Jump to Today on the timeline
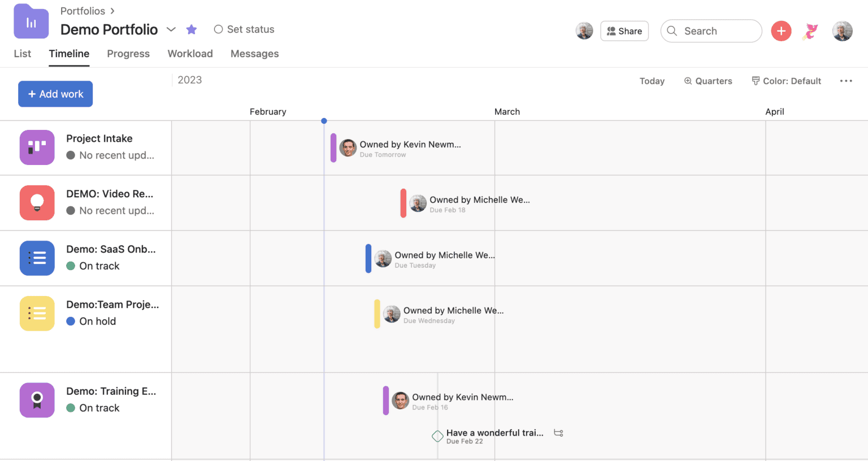The height and width of the screenshot is (461, 868). coord(652,81)
